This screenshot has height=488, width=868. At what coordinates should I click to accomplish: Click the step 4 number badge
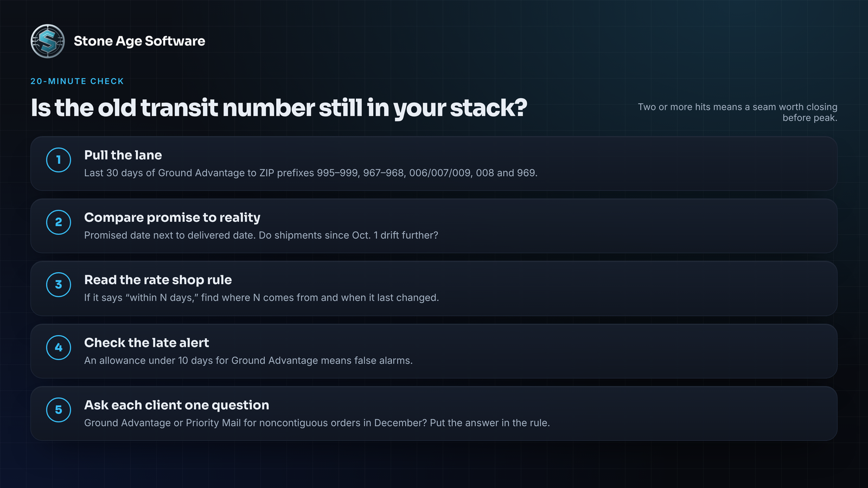[59, 348]
